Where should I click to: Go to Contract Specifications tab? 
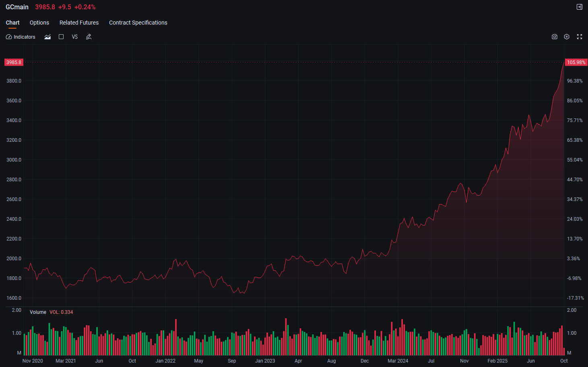click(x=138, y=23)
